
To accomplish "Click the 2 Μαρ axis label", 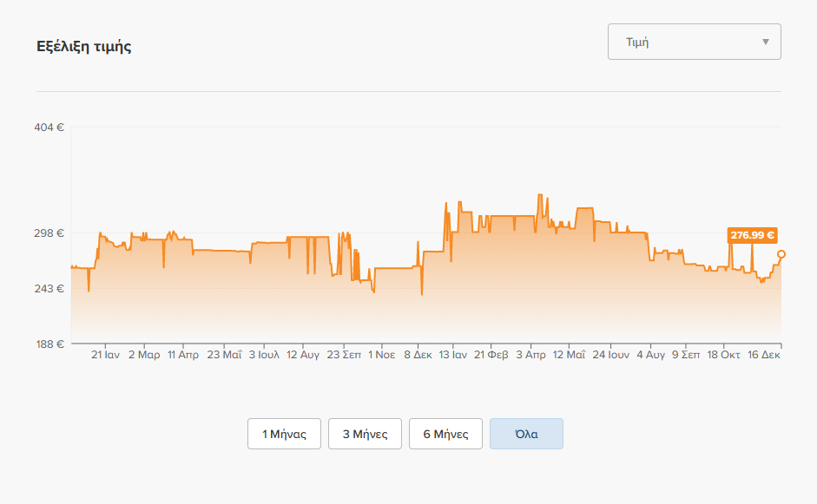I will (x=144, y=355).
